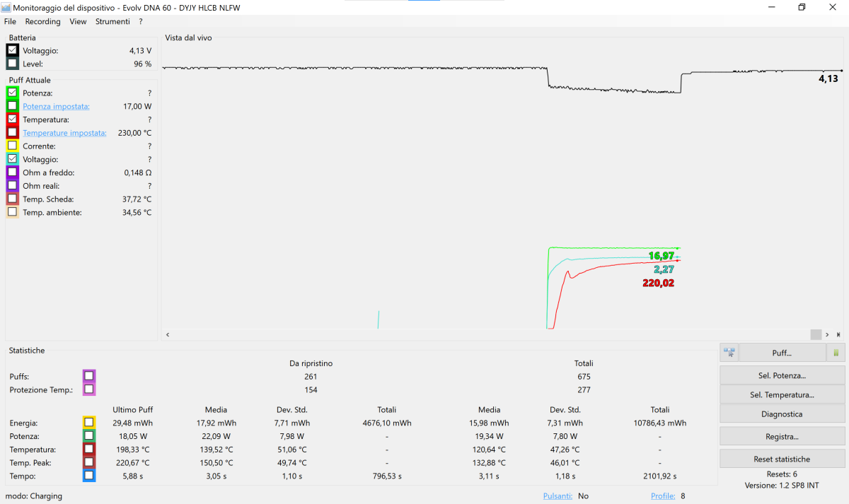Check the Energia statistics checkbox
The image size is (849, 504).
coord(88,423)
